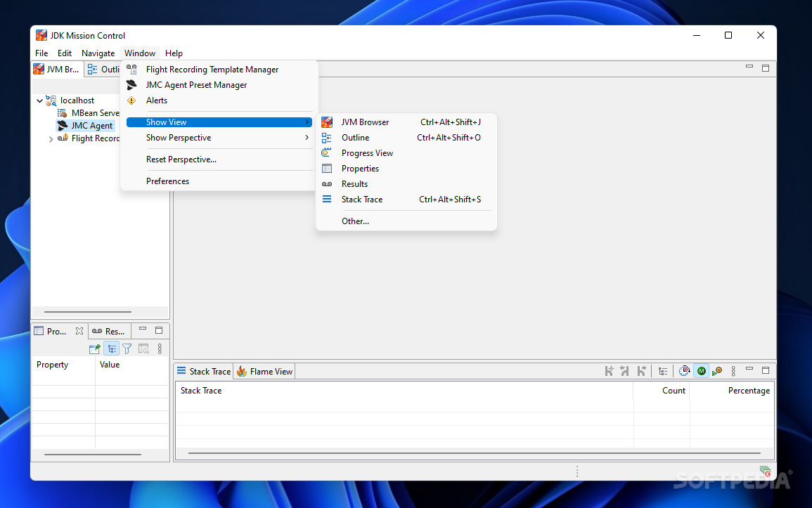Show the Outline view from submenu

[406, 138]
